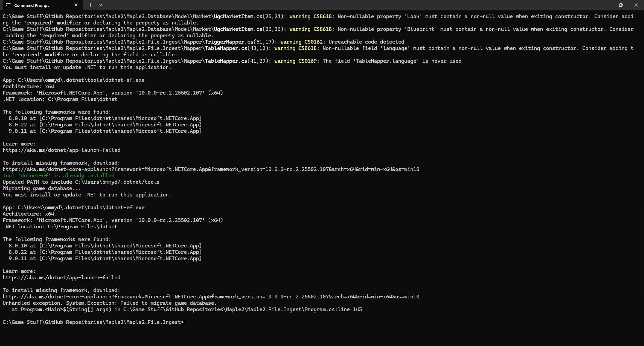Click "Unhandled exception. System.Exception" line
This screenshot has height=346, width=644.
point(110,303)
